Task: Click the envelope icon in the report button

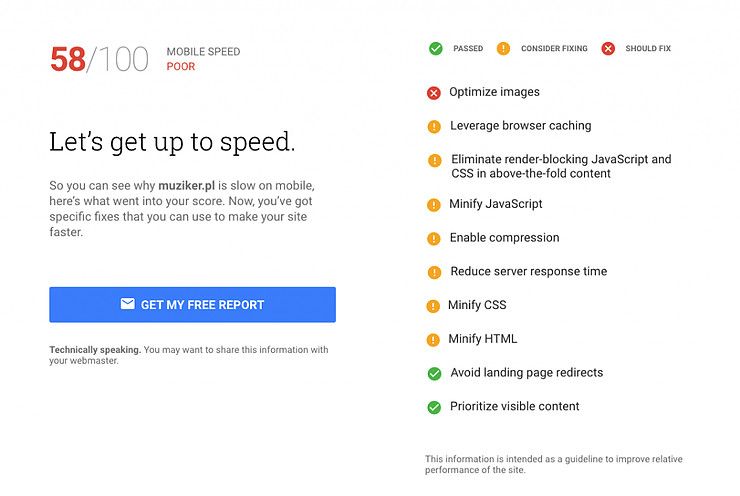Action: 127,303
